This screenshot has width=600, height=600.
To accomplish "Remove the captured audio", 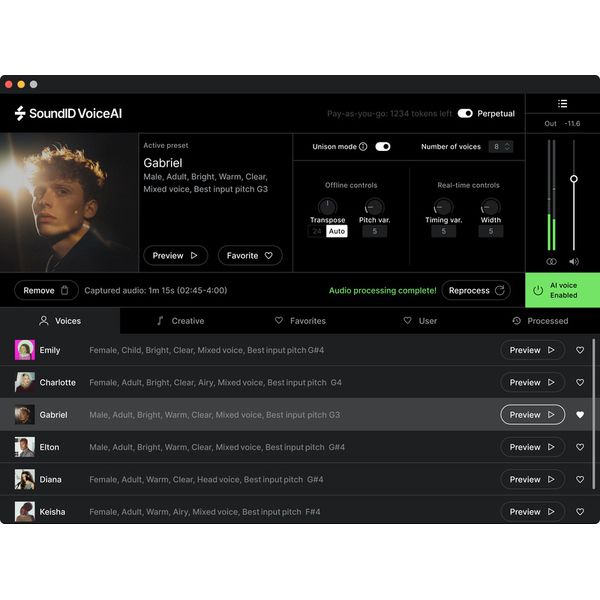I will click(x=46, y=290).
